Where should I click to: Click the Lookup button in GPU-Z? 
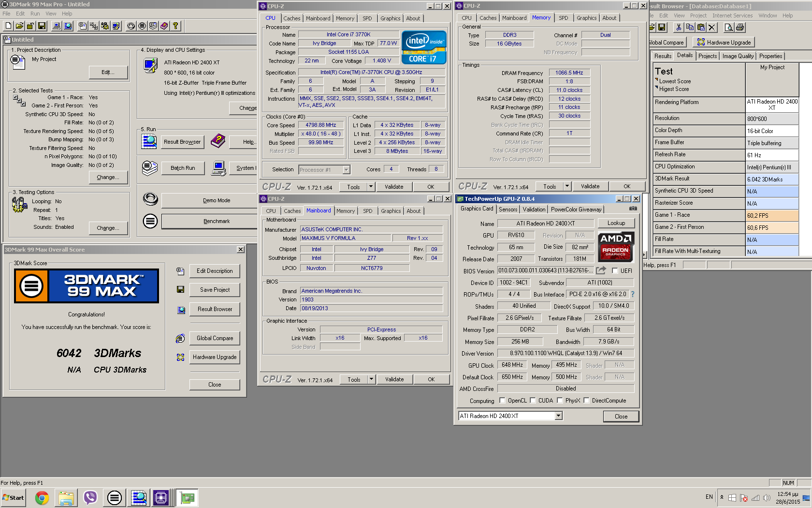pyautogui.click(x=616, y=223)
